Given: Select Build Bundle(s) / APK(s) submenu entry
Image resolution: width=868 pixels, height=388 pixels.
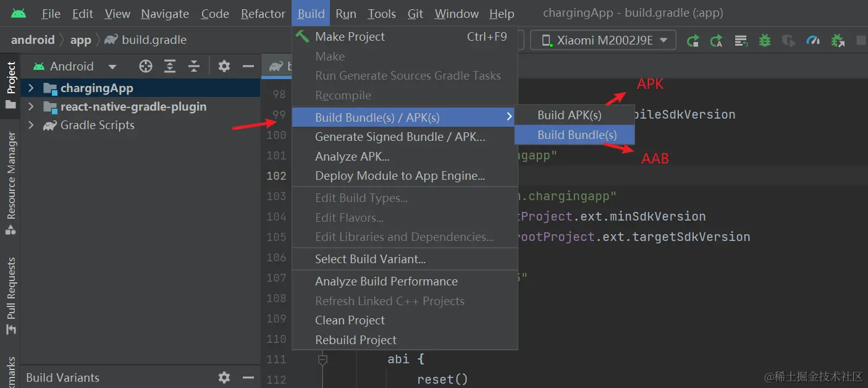Looking at the screenshot, I should 405,117.
